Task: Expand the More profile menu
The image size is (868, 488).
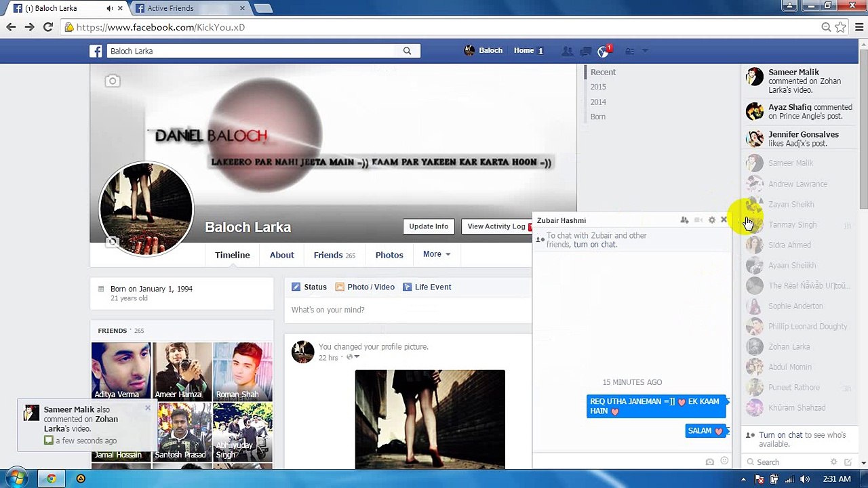Action: tap(437, 254)
